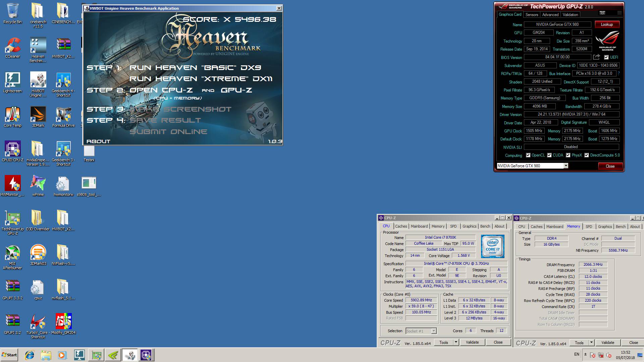Click About in the Heaven Benchmark window
The image size is (644, 362).
98,141
